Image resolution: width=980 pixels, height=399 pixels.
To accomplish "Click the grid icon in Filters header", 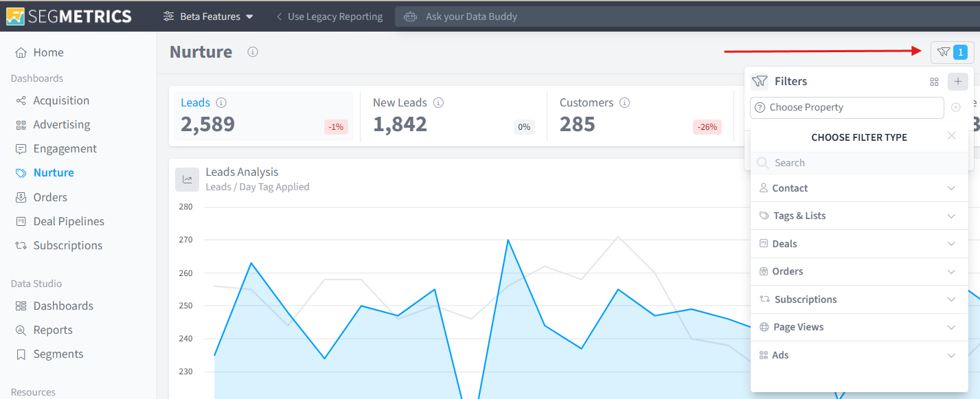I will [x=934, y=82].
